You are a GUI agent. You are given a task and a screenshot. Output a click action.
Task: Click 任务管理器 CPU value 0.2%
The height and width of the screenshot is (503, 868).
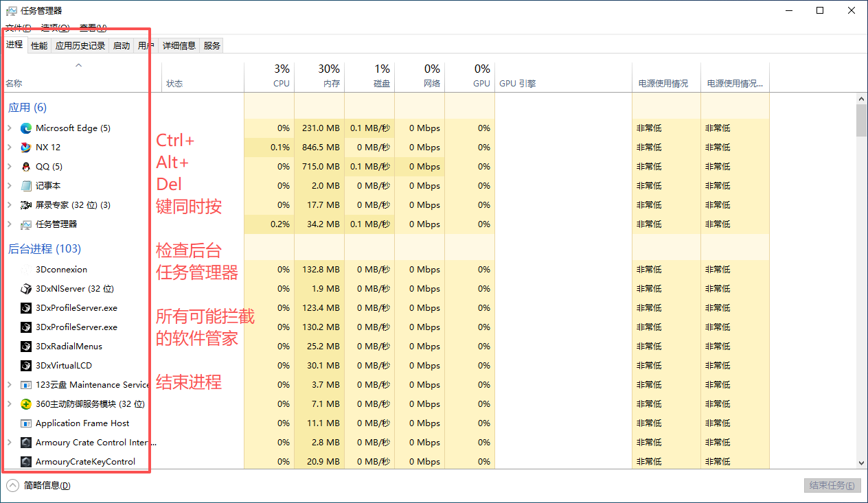(x=280, y=224)
